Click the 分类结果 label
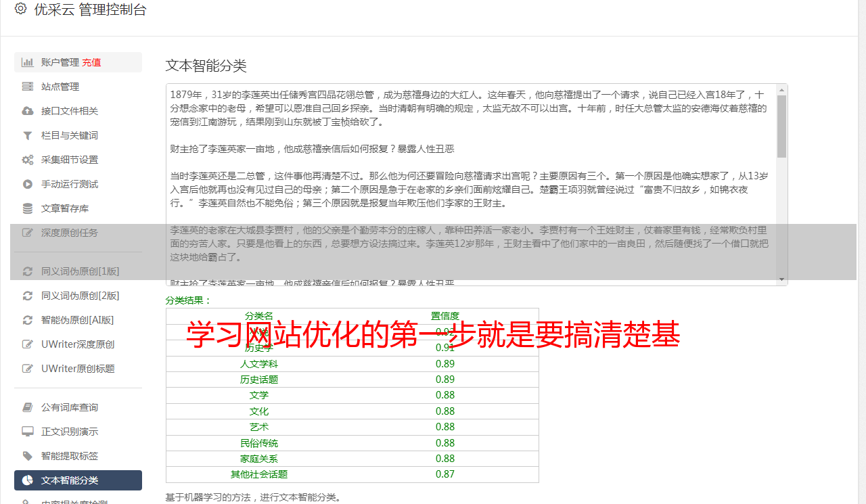This screenshot has height=504, width=866. point(189,300)
